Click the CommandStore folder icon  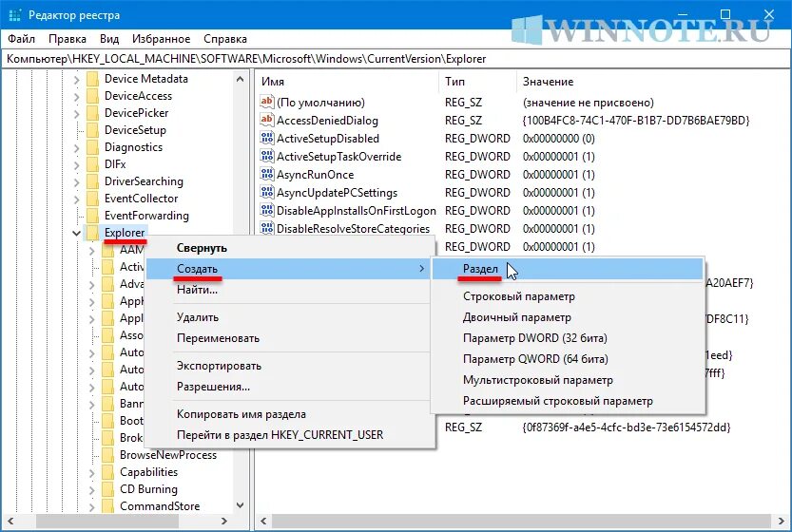[x=108, y=506]
